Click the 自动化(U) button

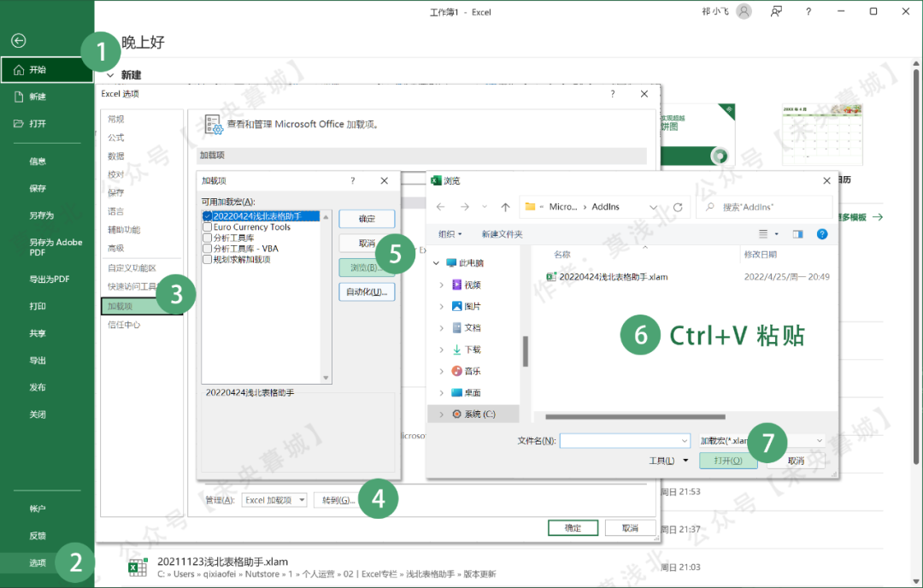coord(367,292)
